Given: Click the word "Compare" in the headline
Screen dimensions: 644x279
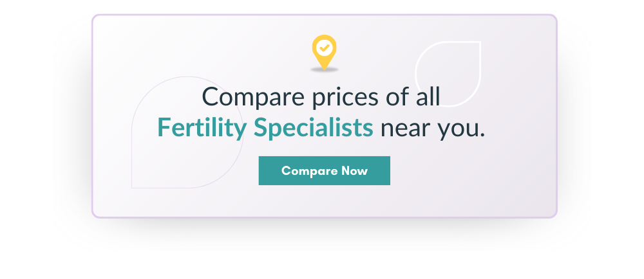Looking at the screenshot, I should (253, 98).
